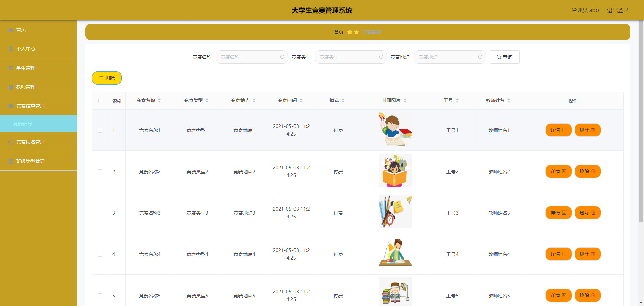The height and width of the screenshot is (306, 644).
Task: Click the first breadcrumb star icon
Action: [350, 32]
